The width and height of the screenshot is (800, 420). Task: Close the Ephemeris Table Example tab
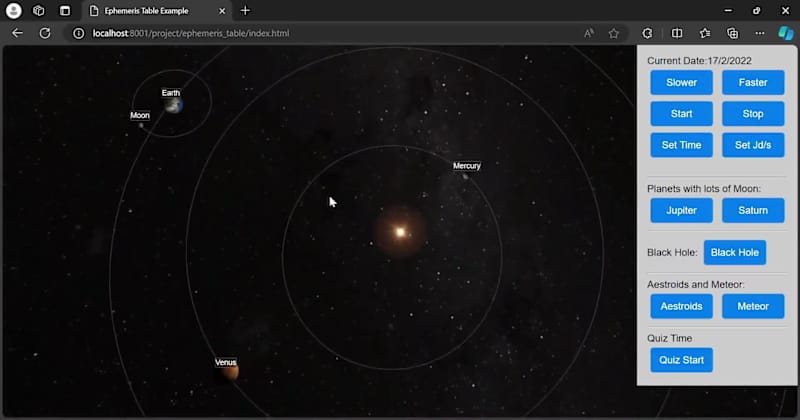(x=222, y=11)
